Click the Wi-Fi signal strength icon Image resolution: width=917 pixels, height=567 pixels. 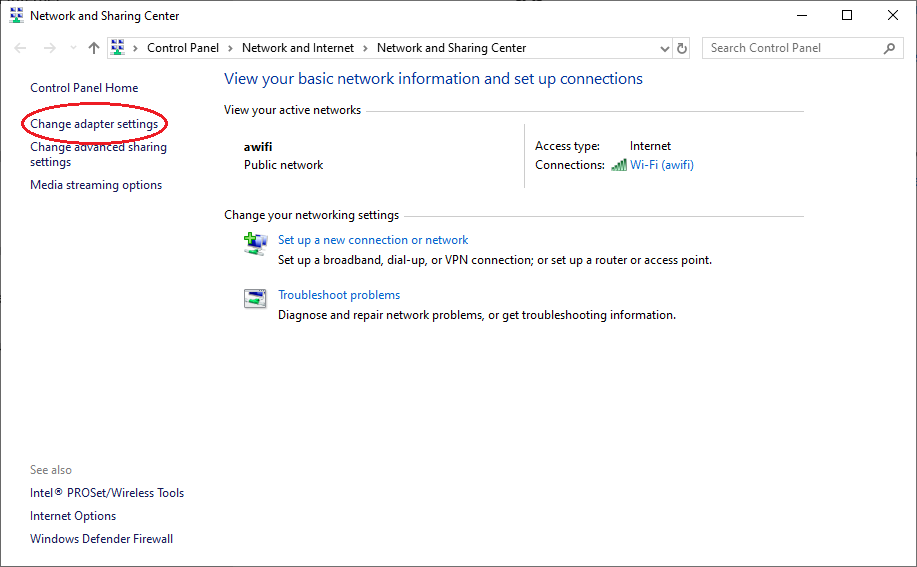pyautogui.click(x=619, y=165)
